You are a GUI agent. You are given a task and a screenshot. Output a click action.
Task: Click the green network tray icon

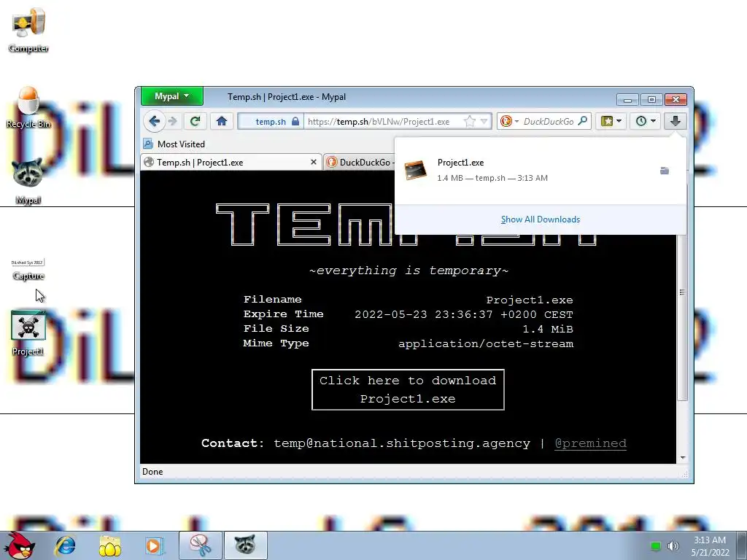(656, 546)
